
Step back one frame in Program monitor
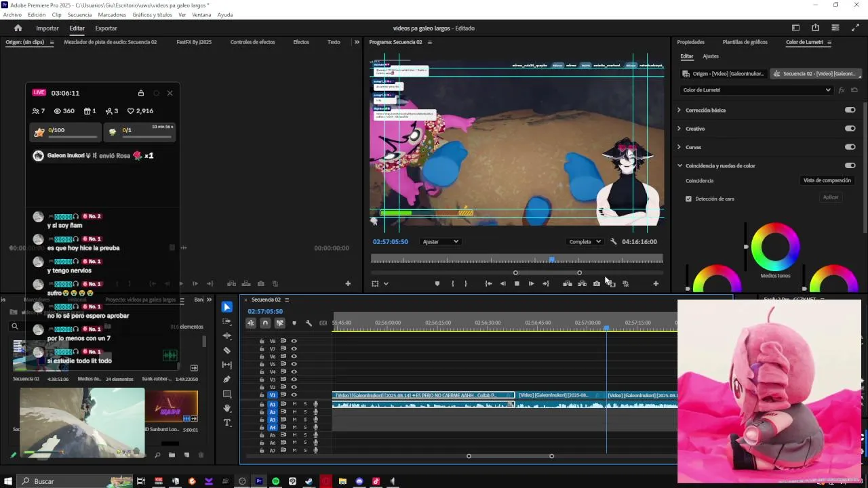coord(502,283)
